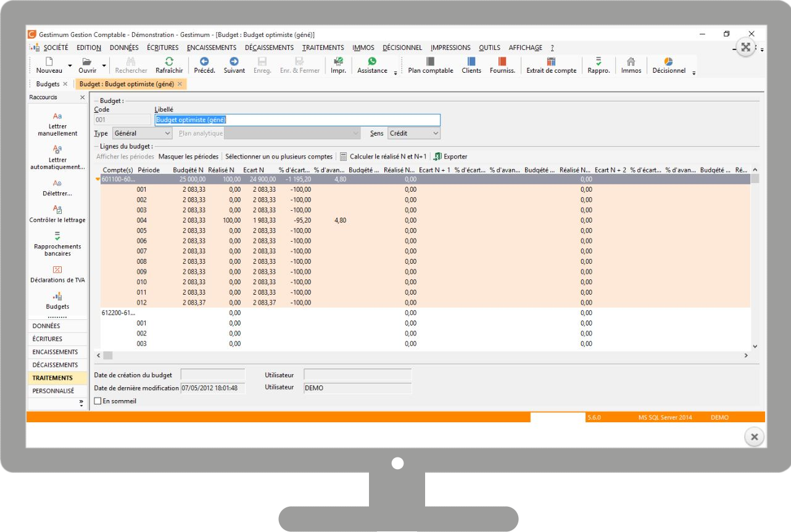Switch to the Budgets tab
791x532 pixels.
pos(48,84)
